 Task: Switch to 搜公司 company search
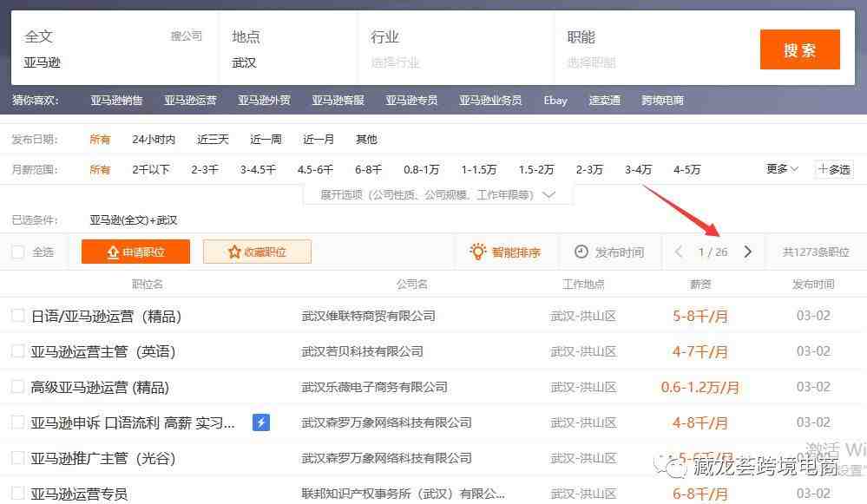pos(187,36)
